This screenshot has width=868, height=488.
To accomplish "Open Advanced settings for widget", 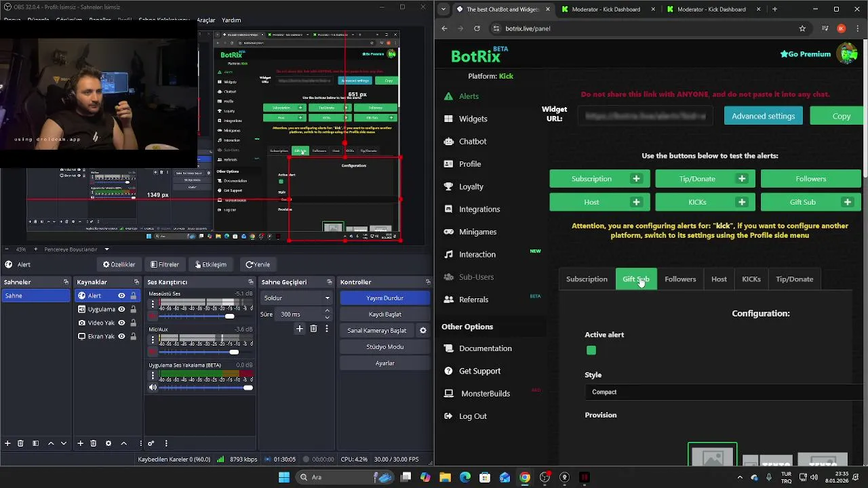I will pos(763,116).
